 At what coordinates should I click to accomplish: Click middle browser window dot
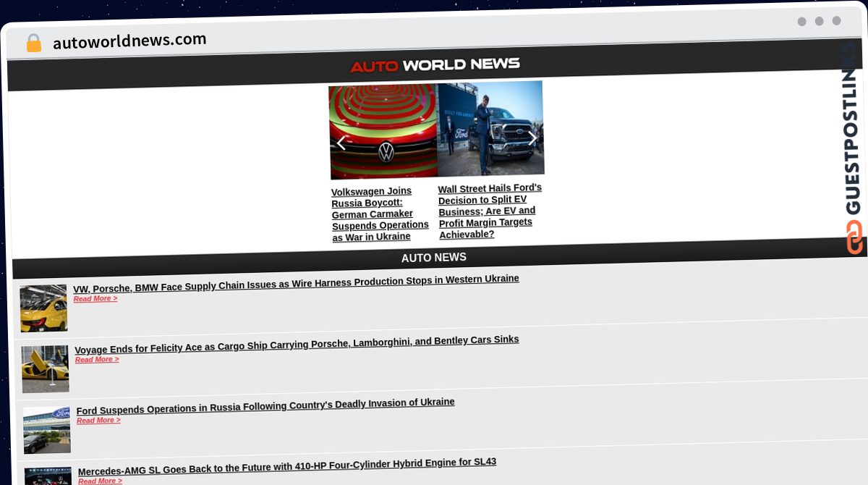(820, 21)
